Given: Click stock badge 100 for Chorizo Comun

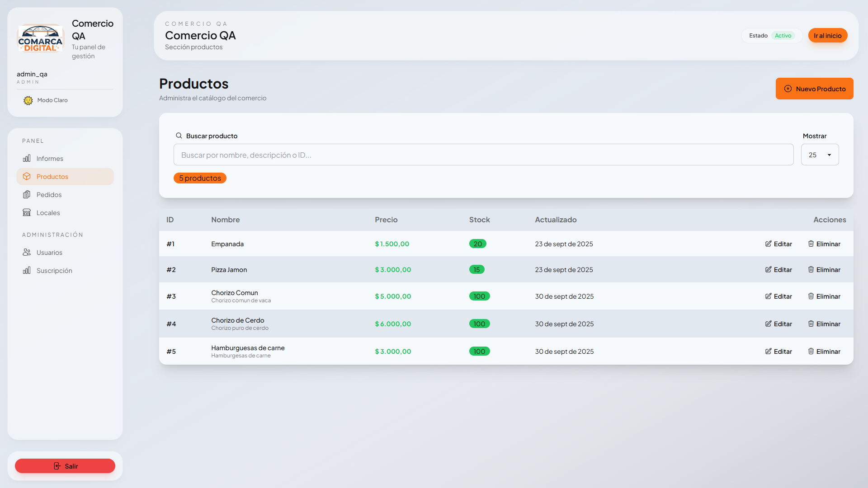Looking at the screenshot, I should click(x=479, y=296).
